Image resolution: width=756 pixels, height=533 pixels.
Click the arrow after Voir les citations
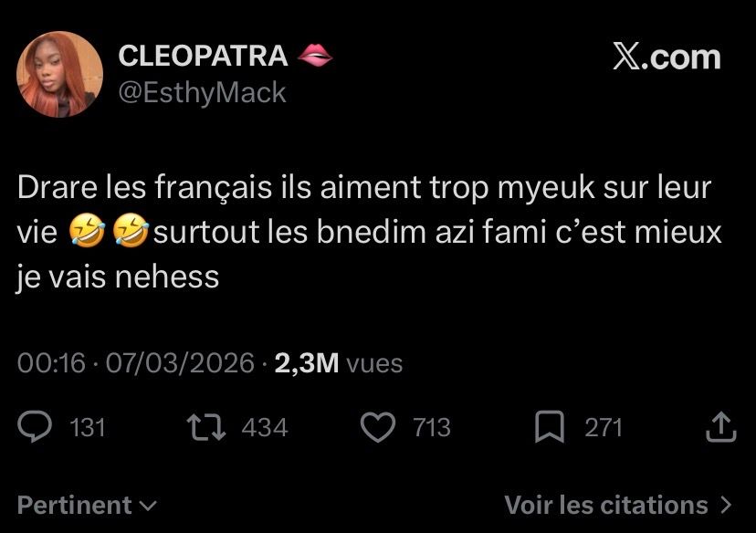point(727,505)
